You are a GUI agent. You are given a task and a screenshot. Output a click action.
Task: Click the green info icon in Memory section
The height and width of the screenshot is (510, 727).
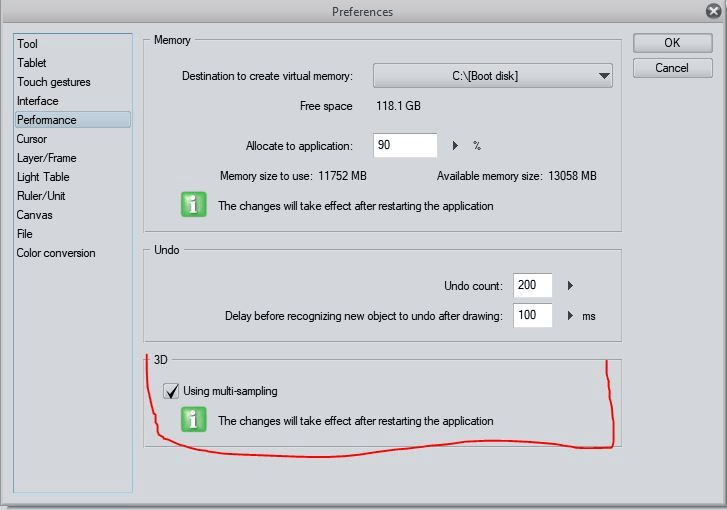coord(193,206)
